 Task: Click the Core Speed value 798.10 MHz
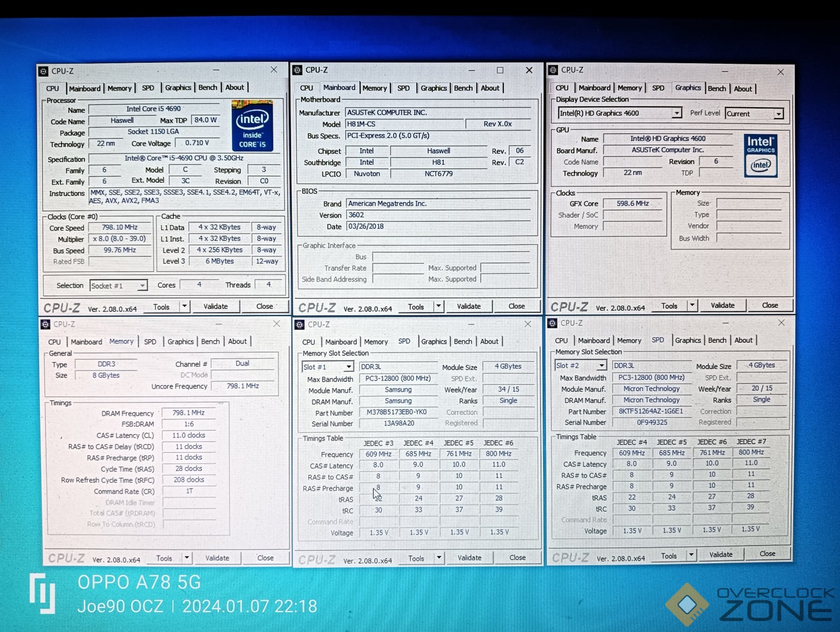point(120,228)
